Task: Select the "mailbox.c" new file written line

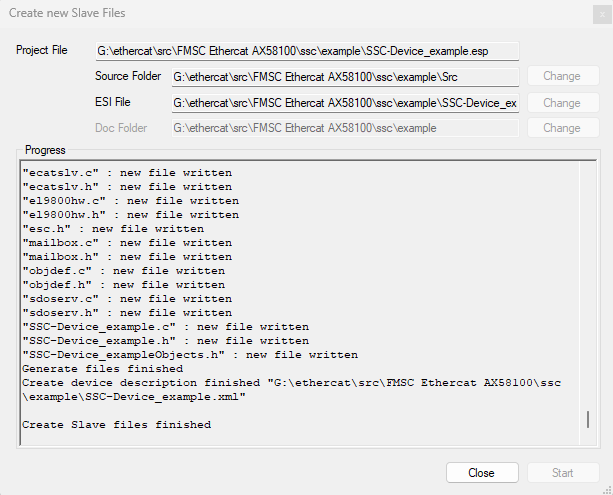Action: pos(127,243)
